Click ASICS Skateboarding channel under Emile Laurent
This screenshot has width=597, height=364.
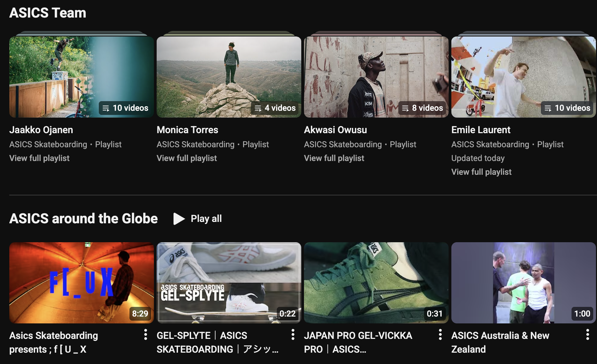pyautogui.click(x=490, y=144)
